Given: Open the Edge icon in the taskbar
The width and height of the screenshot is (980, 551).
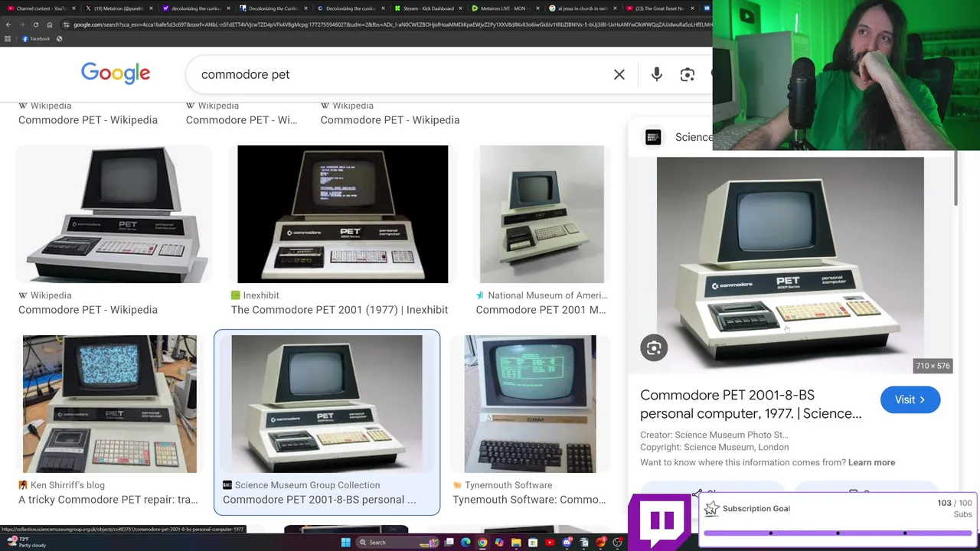Looking at the screenshot, I should pos(465,543).
